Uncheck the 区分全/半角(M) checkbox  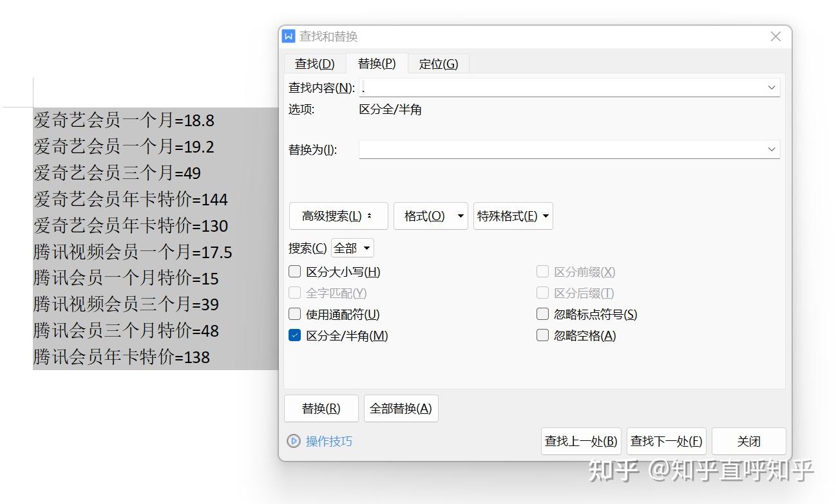(295, 336)
